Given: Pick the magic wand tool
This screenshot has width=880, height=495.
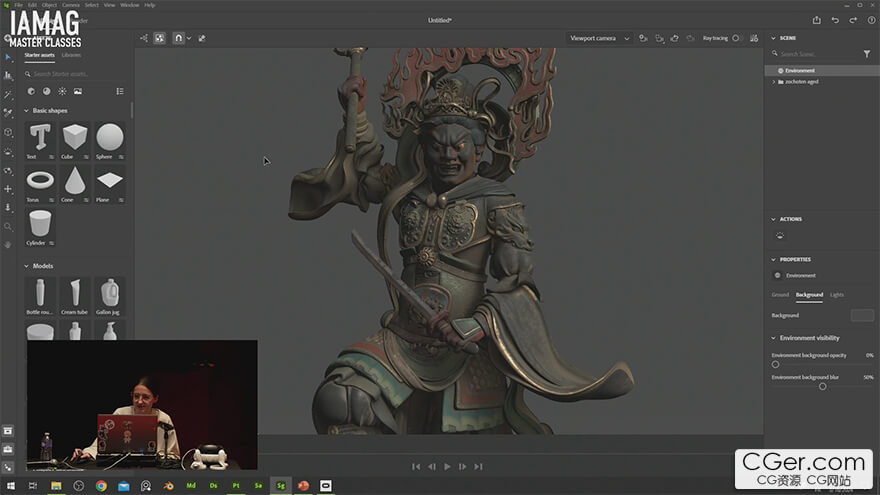Looking at the screenshot, I should pos(8,95).
